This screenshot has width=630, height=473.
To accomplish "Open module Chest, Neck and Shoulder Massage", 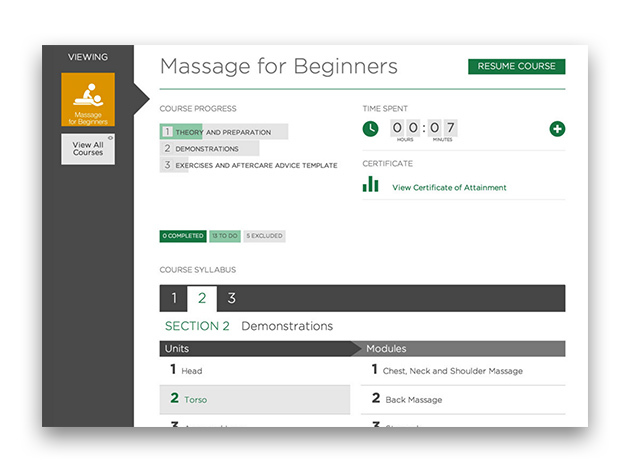I will click(x=463, y=370).
